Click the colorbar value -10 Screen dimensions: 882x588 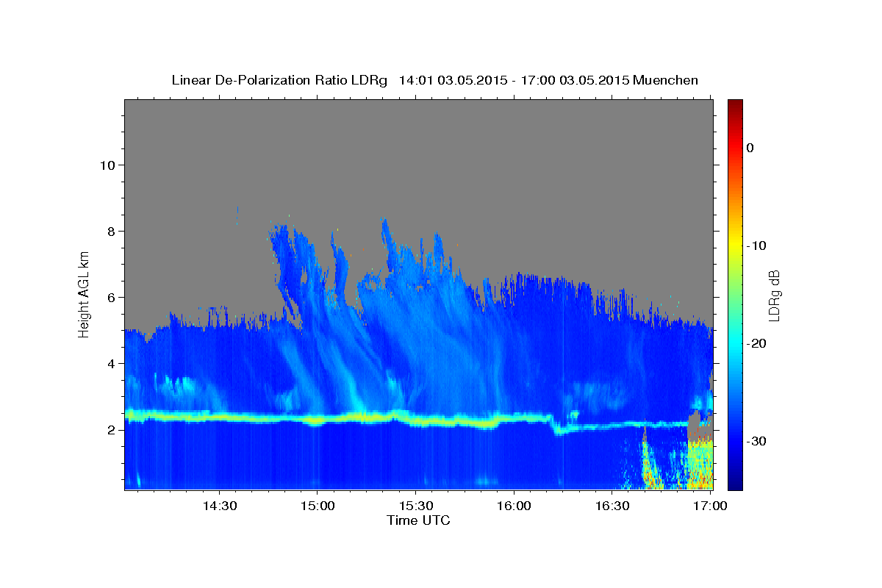756,245
